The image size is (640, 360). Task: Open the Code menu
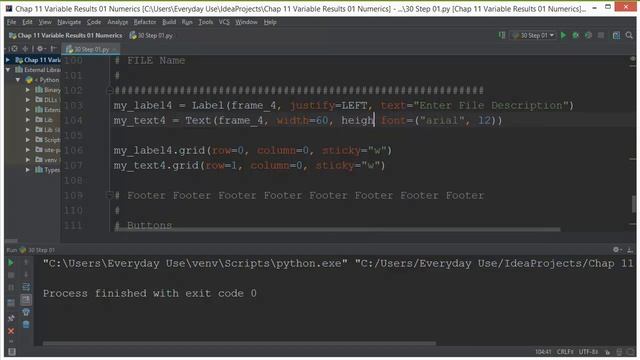[94, 22]
